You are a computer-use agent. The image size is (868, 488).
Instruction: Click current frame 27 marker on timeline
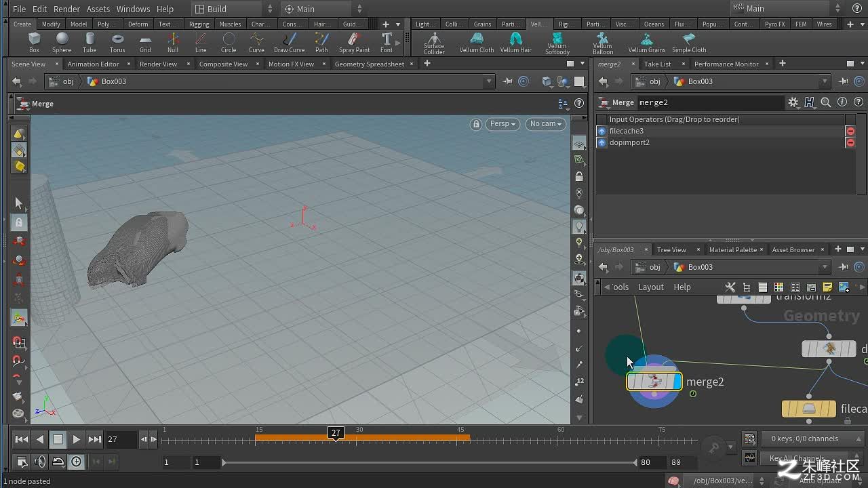(336, 432)
